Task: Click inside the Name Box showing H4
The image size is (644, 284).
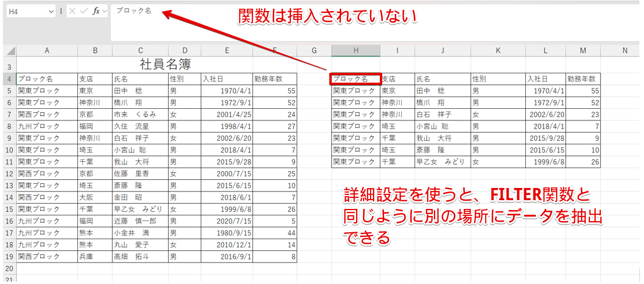Action: 26,11
